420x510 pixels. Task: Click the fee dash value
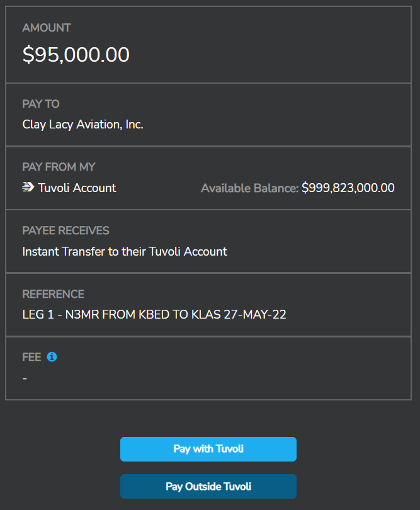(25, 378)
